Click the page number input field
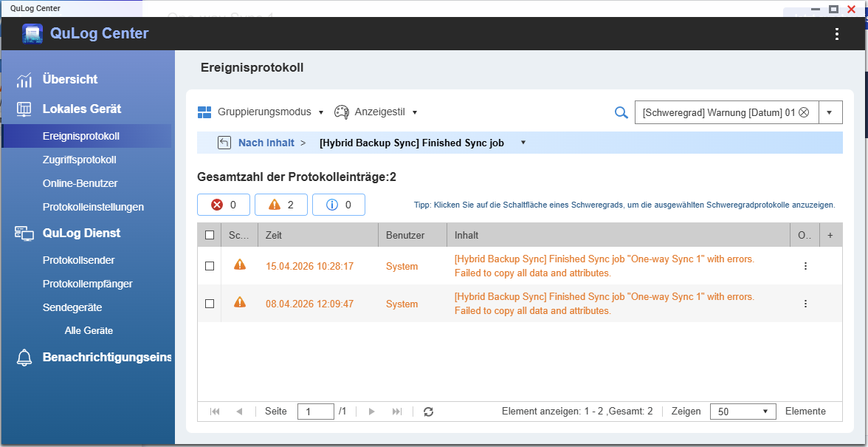 click(x=316, y=412)
